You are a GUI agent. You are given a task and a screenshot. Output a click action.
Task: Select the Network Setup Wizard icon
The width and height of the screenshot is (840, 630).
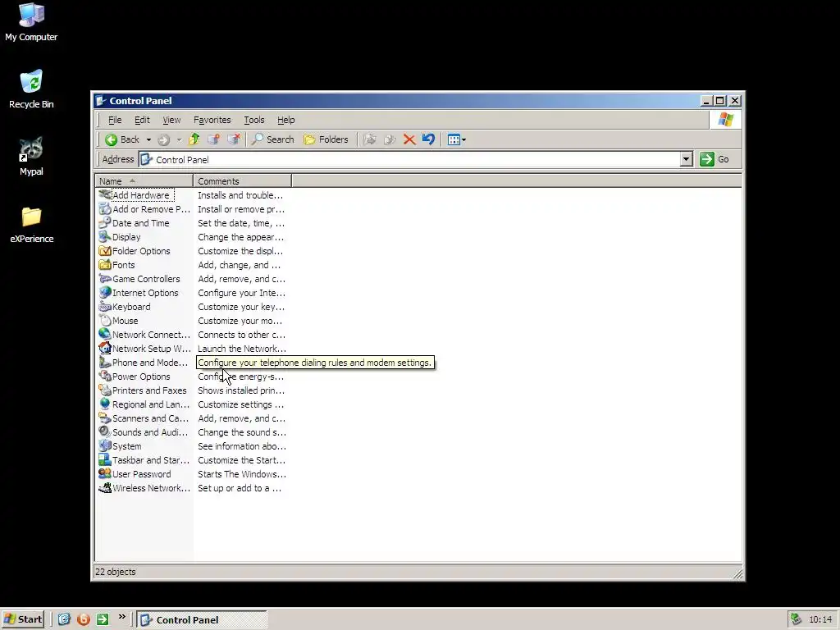[x=105, y=348]
